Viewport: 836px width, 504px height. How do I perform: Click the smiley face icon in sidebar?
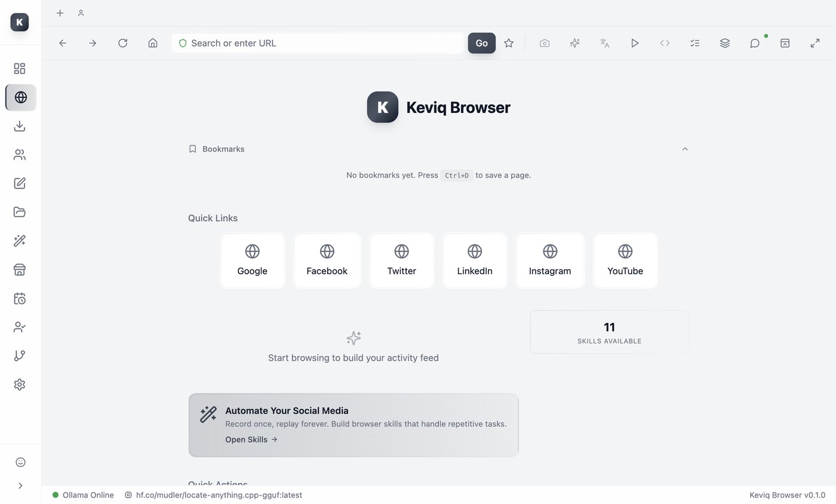click(20, 462)
